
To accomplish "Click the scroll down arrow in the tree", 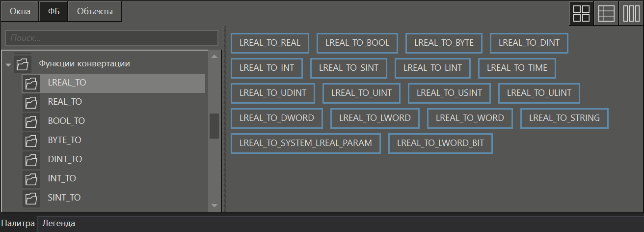I will (214, 205).
